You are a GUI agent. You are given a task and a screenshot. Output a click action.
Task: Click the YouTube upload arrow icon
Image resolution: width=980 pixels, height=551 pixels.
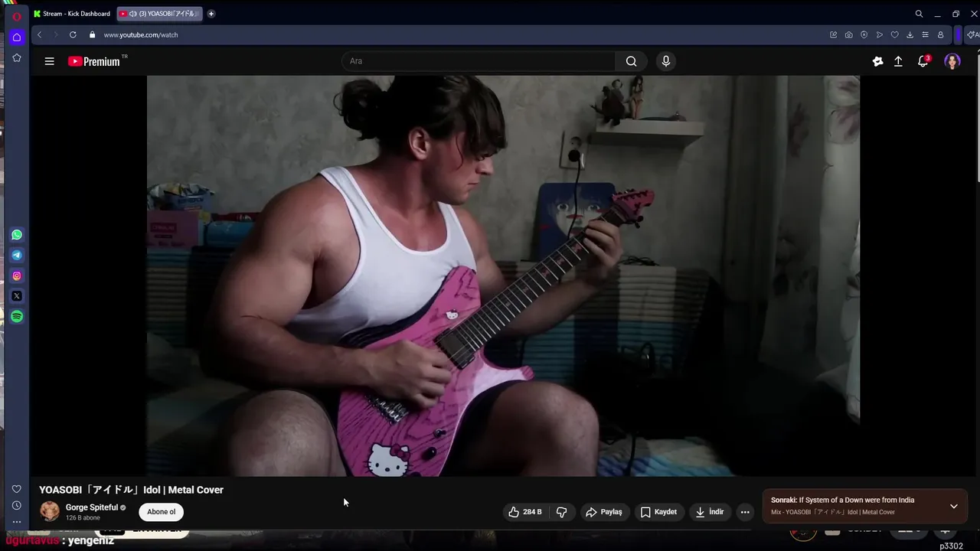point(898,61)
